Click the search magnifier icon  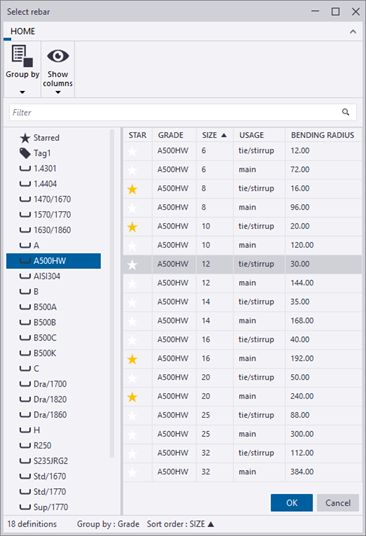tap(345, 112)
